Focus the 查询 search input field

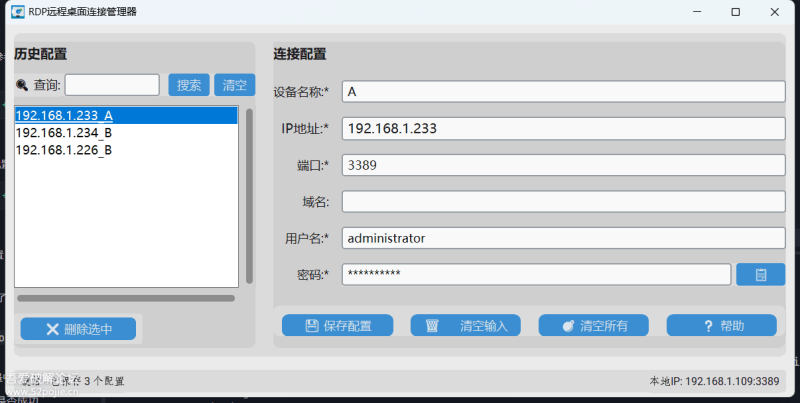tap(112, 85)
